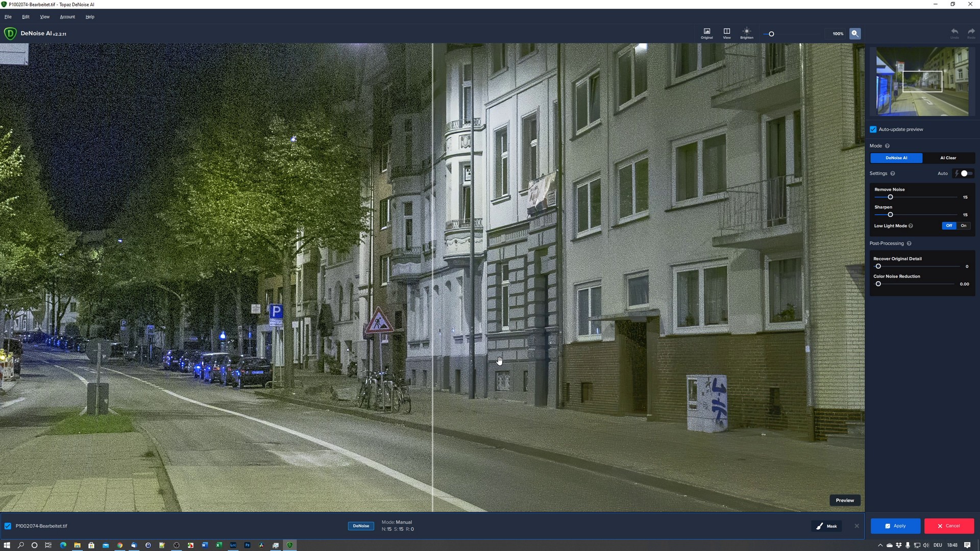Open the View menu

pos(45,17)
